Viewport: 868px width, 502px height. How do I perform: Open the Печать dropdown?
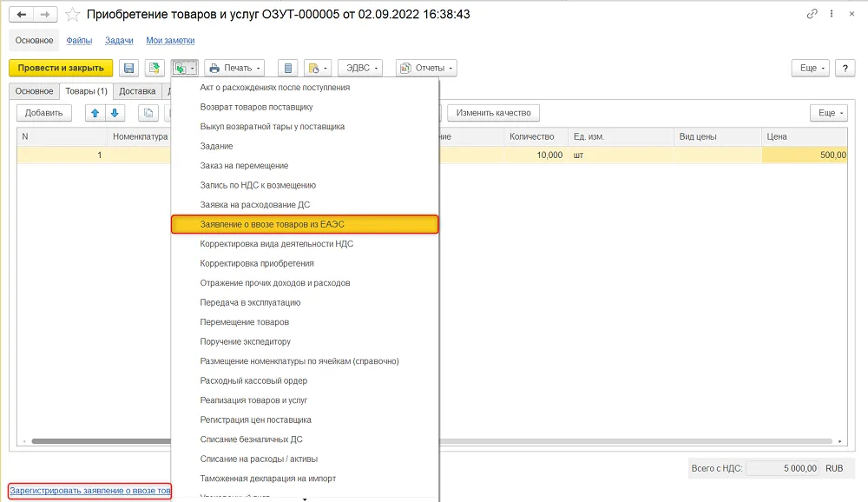234,68
